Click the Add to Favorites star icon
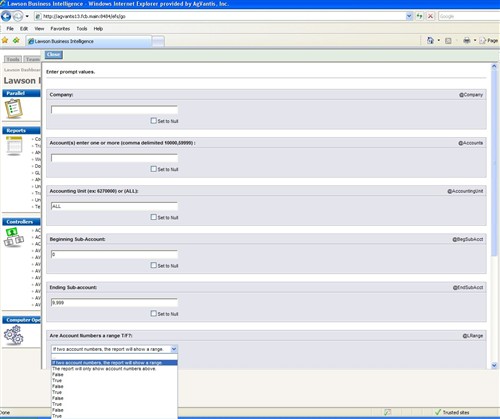Viewport: 500px width, 419px height. click(x=16, y=41)
